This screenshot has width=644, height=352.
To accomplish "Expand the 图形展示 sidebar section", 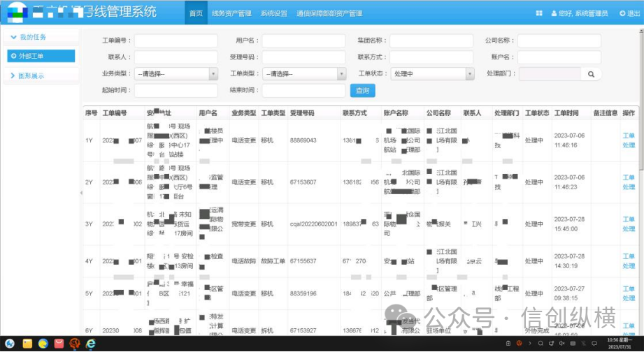I will 41,76.
